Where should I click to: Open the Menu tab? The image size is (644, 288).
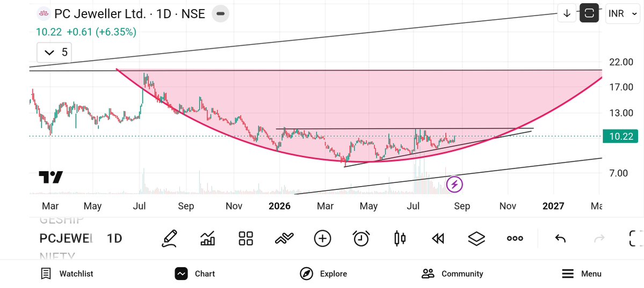581,274
